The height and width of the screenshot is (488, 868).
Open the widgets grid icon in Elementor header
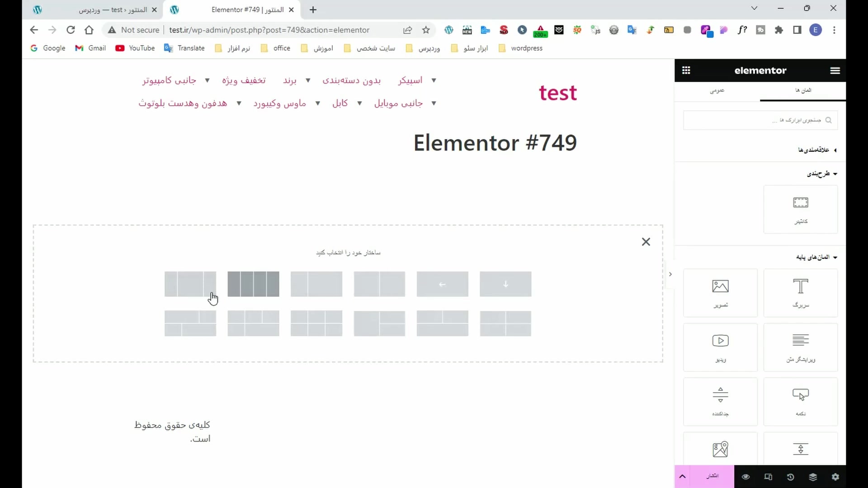click(686, 70)
